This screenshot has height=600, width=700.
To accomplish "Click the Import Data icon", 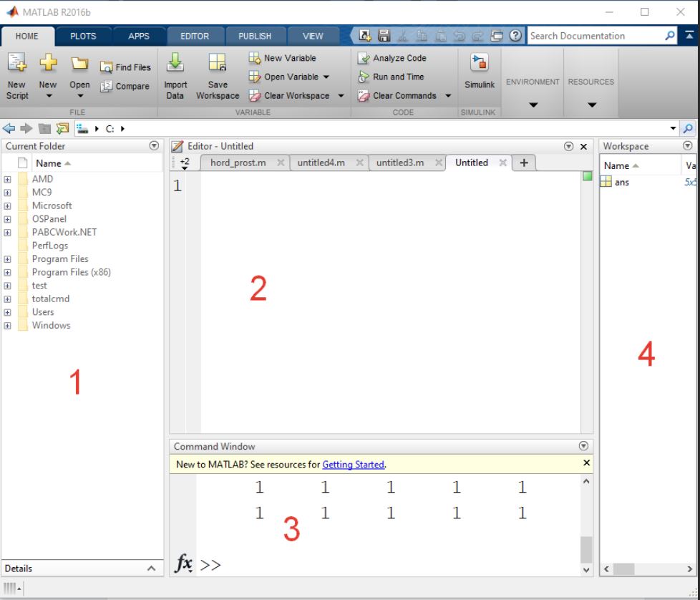I will [x=175, y=62].
